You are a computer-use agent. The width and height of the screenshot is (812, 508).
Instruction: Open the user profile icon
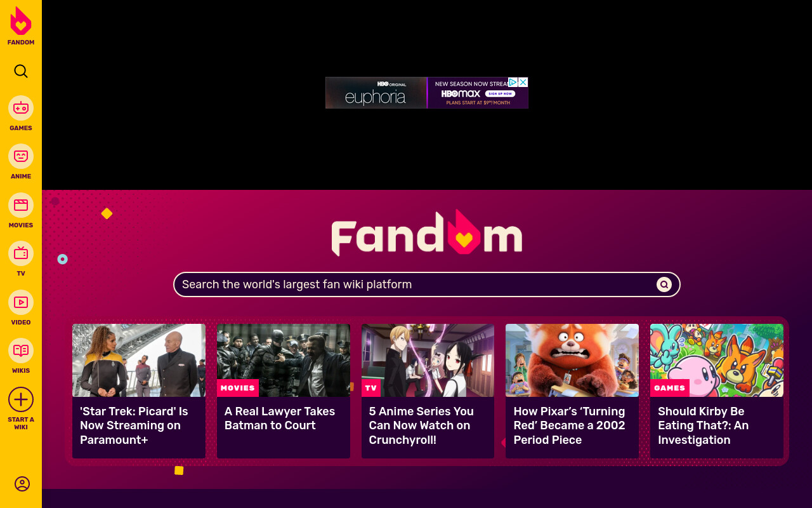[x=22, y=484]
